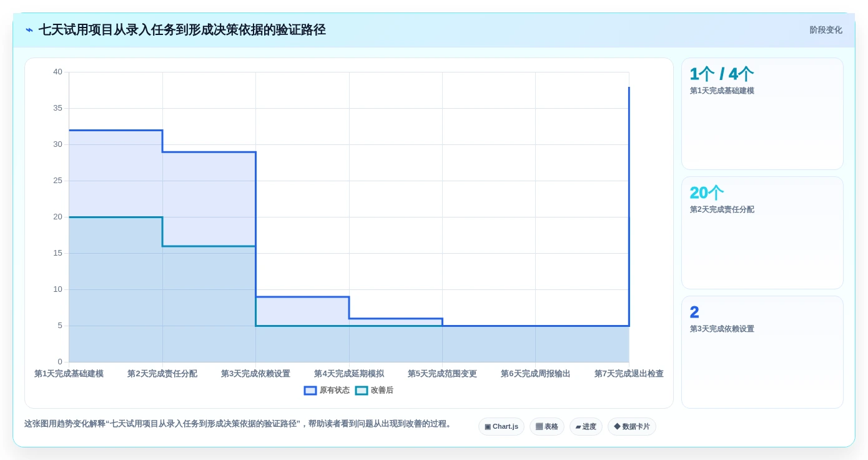Select the 数据卡片 tag chip
Viewport: 868px width, 460px height.
[x=632, y=427]
